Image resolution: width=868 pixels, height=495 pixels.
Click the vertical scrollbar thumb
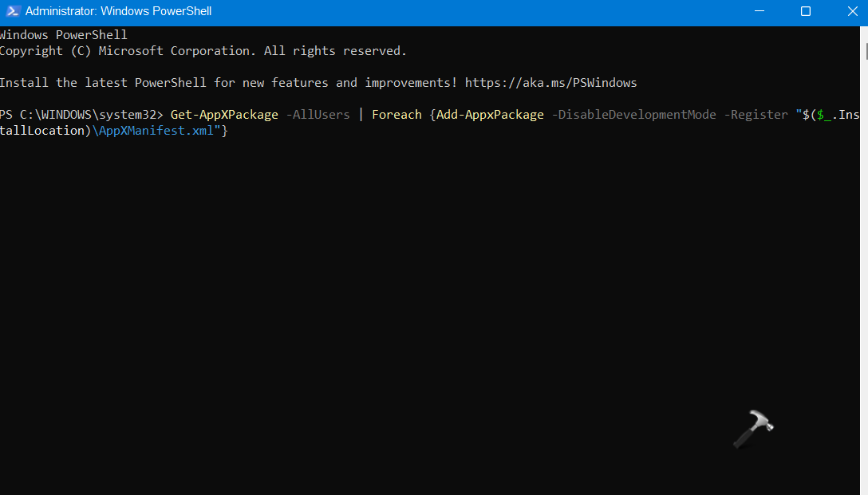865,50
